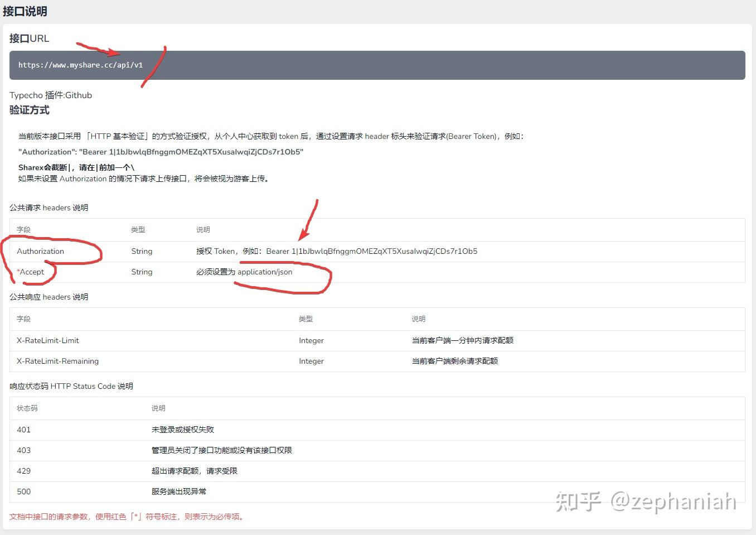The height and width of the screenshot is (535, 756).
Task: Click the 公共请求 headers 说明 label
Action: tap(49, 208)
